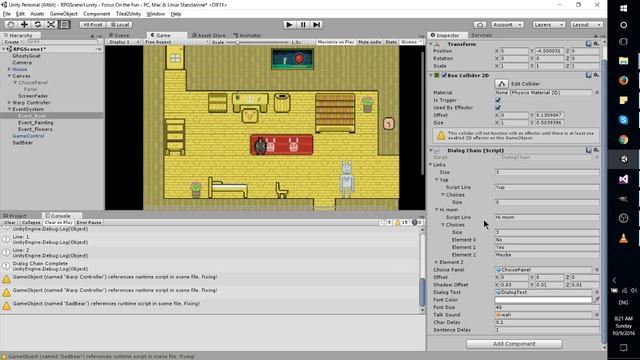This screenshot has width=640, height=360.
Task: Select the Hand tool in toolbar
Action: pos(11,24)
